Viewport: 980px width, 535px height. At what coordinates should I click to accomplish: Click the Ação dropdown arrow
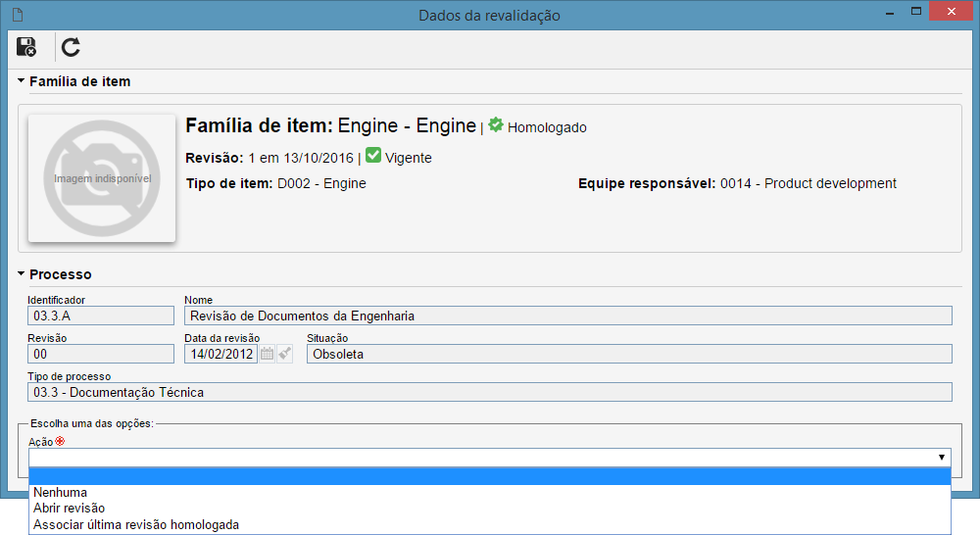[x=941, y=458]
